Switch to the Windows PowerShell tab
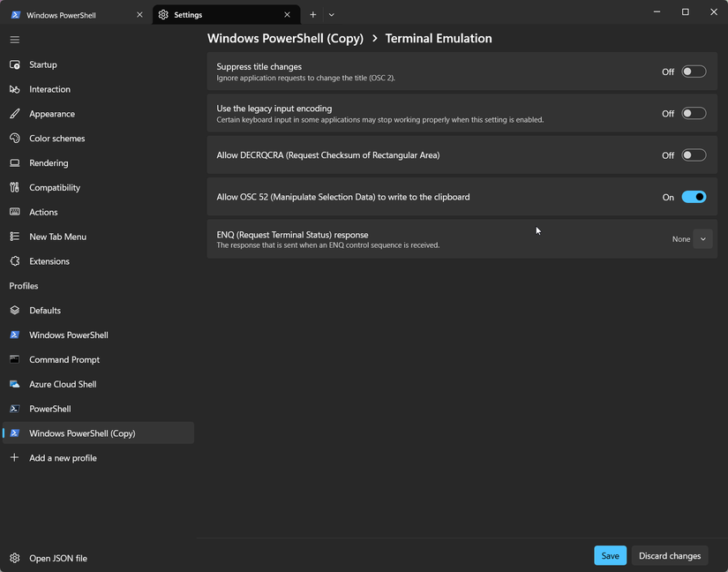Viewport: 728px width, 572px height. [76, 15]
